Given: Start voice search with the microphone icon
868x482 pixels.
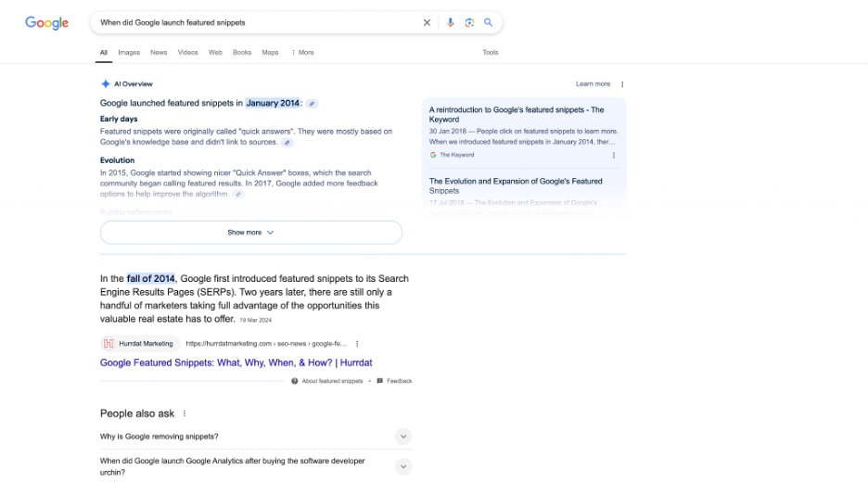Looking at the screenshot, I should click(451, 22).
